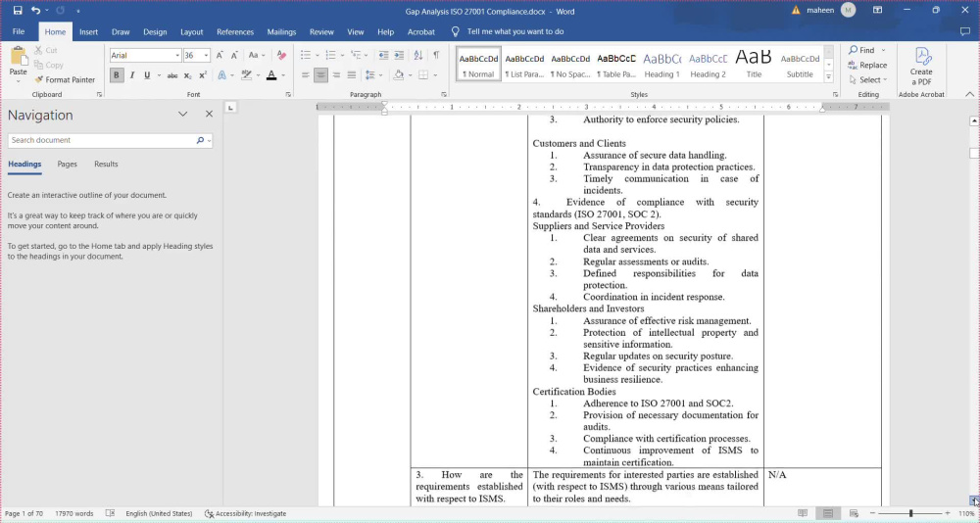Toggle Italic formatting
This screenshot has height=523, width=980.
click(132, 75)
